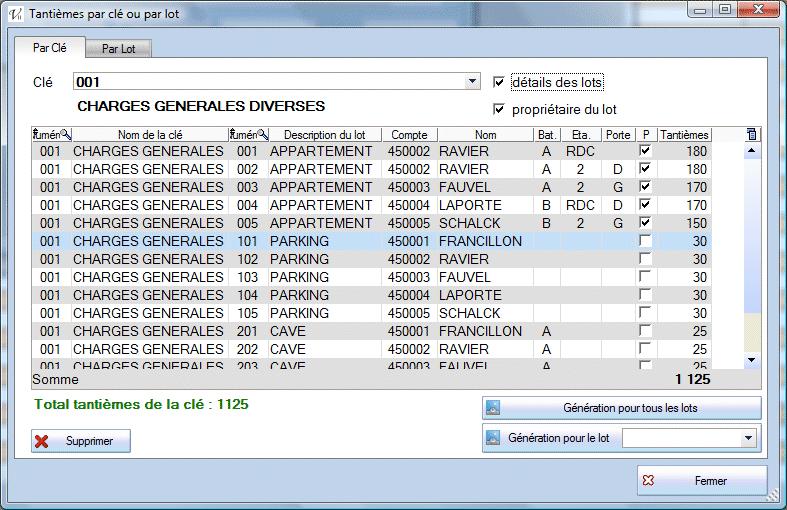The width and height of the screenshot is (787, 510).
Task: Click the search magnifier in lot Numéro column header
Action: tap(262, 134)
